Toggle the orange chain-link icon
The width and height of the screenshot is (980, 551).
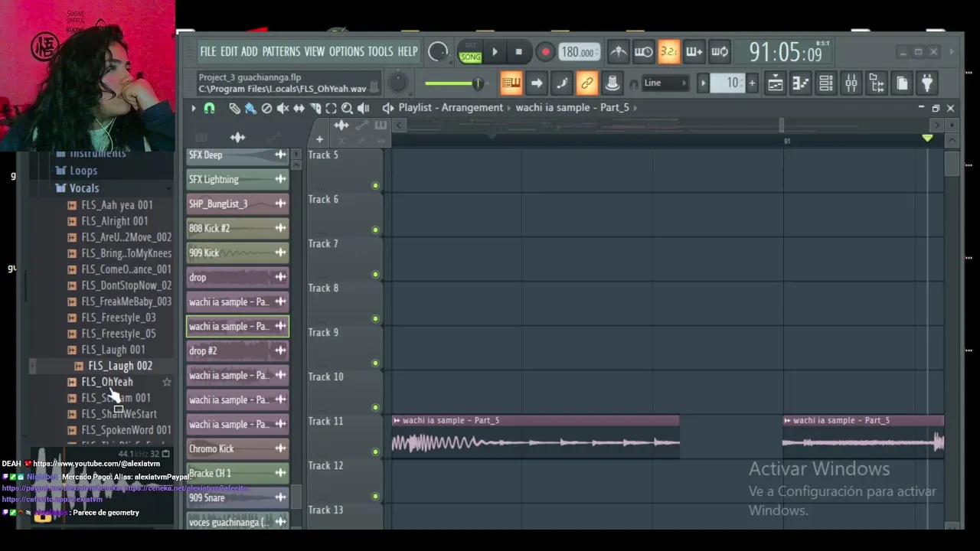click(587, 83)
